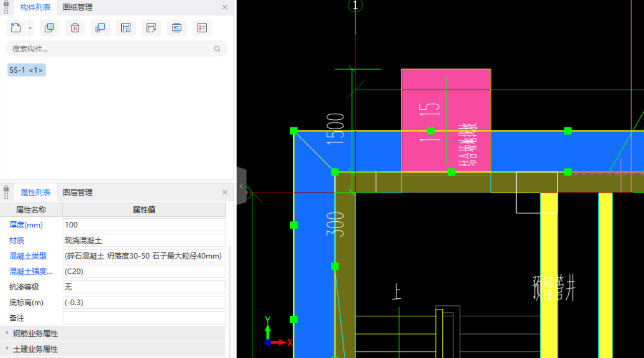The image size is (644, 358).
Task: Click the 300 dimension text
Action: [x=336, y=224]
